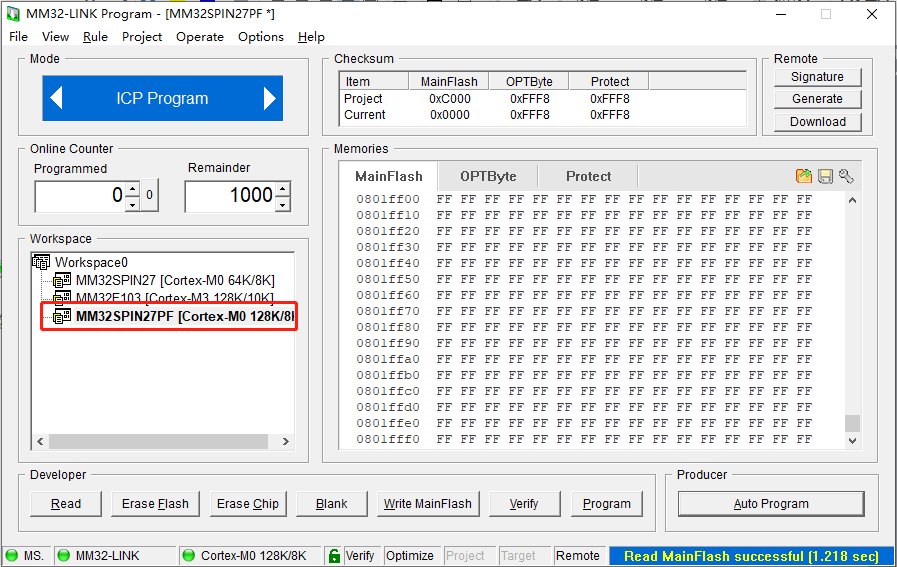Decrease the Programmed counter with down arrow
Viewport: 897px width, 567px height.
tap(133, 204)
